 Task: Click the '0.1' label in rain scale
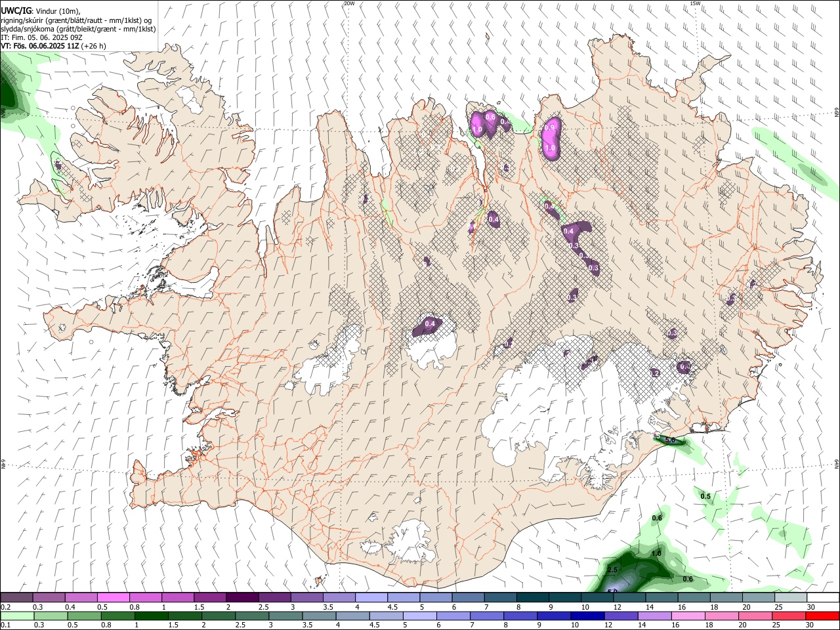click(6, 625)
